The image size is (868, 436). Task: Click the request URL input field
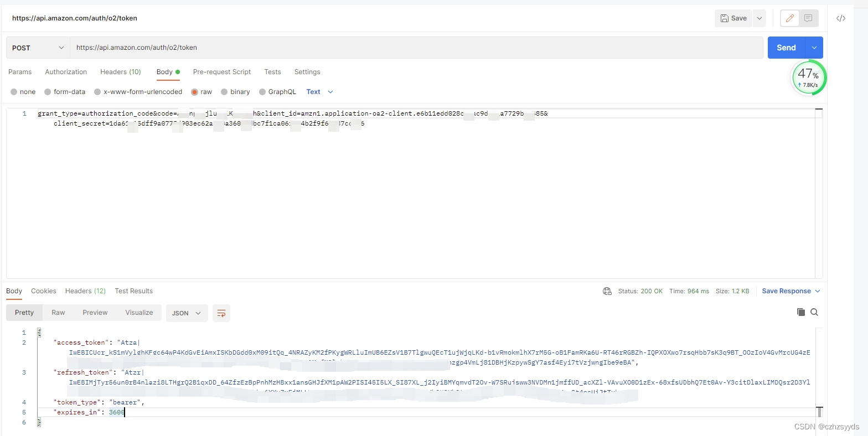[x=416, y=48]
